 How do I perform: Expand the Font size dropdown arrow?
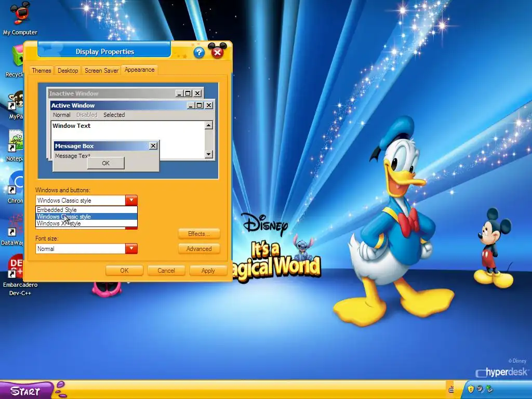coord(131,249)
